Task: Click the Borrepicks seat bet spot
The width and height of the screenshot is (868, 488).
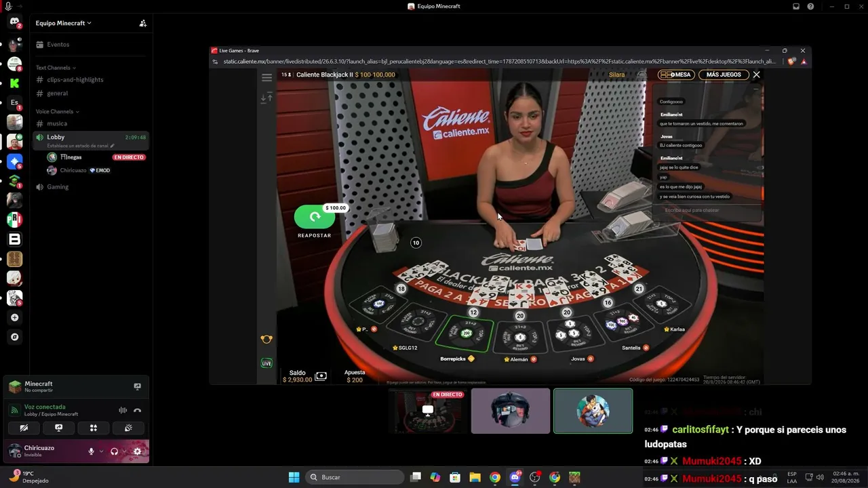Action: [x=466, y=333]
